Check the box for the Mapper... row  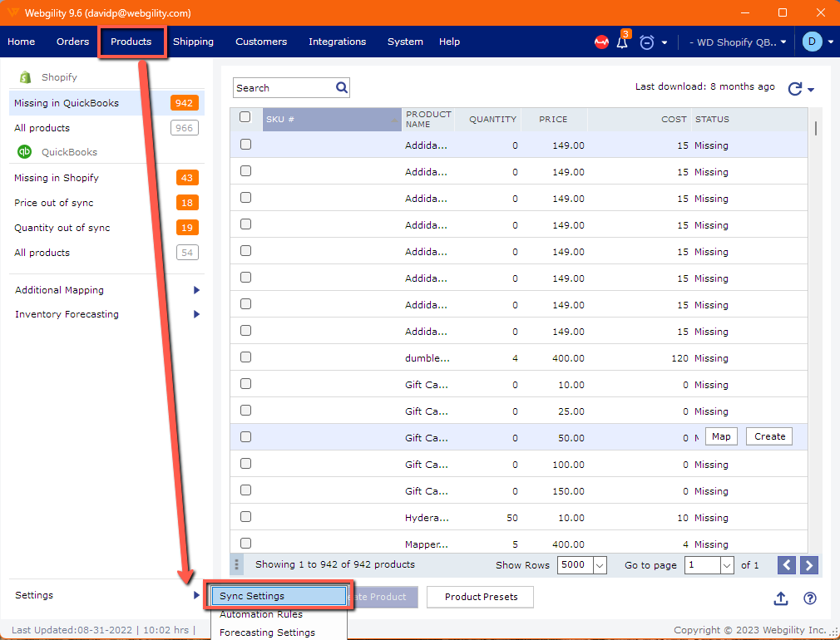(246, 543)
